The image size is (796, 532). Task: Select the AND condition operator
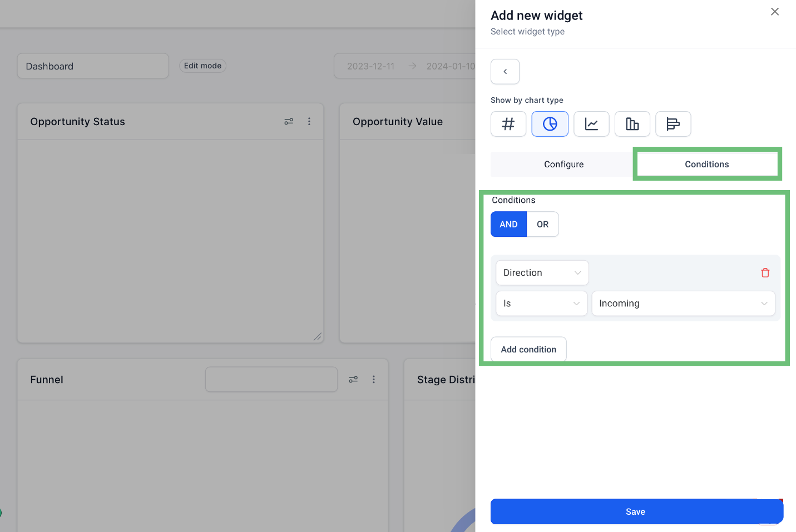(x=508, y=224)
